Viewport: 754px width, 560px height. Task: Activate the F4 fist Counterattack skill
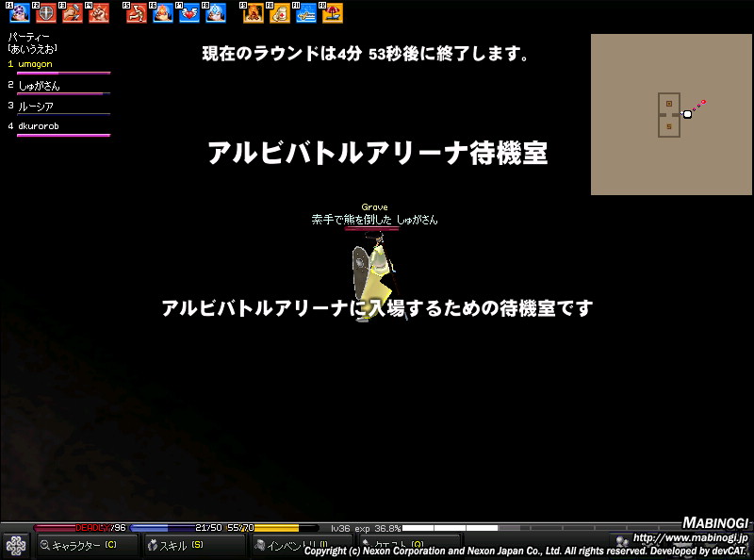[x=99, y=13]
